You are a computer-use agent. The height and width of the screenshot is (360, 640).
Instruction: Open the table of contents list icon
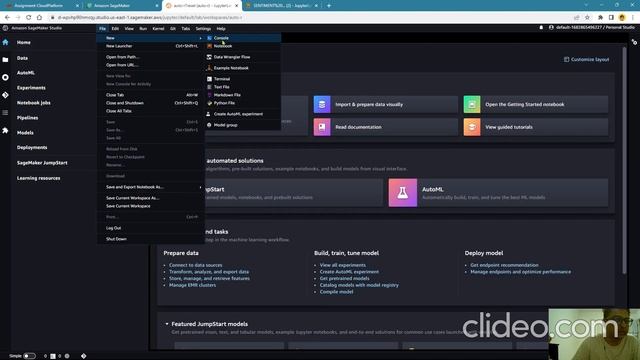[x=5, y=112]
